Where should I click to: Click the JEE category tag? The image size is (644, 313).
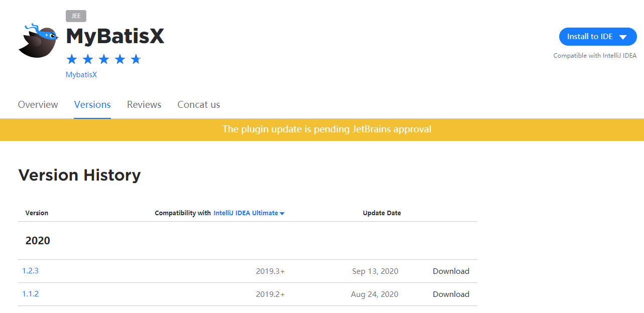(x=76, y=16)
